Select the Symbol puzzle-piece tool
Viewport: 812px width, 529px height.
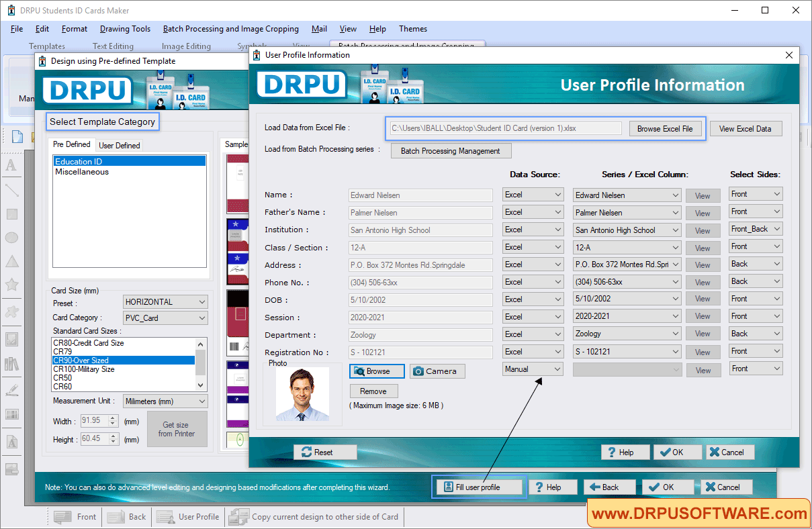pyautogui.click(x=11, y=311)
